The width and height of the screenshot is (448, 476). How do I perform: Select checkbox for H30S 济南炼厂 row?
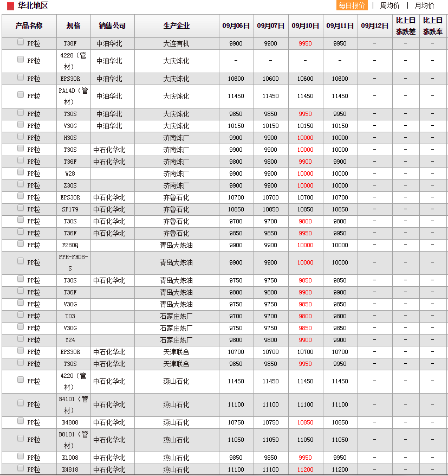[x=21, y=136]
